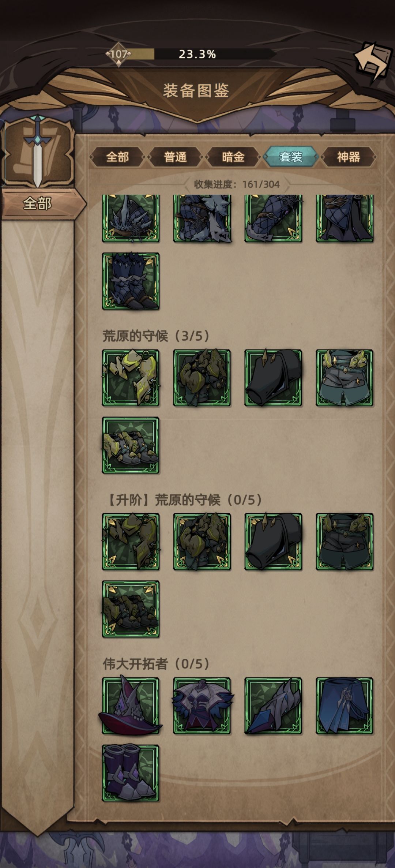This screenshot has width=395, height=868.
Task: Open 伟大开拓者 purple boots item
Action: (131, 773)
